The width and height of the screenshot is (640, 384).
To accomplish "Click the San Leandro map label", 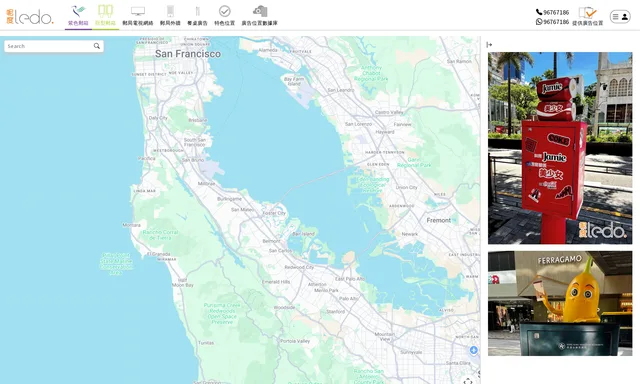I will [341, 90].
